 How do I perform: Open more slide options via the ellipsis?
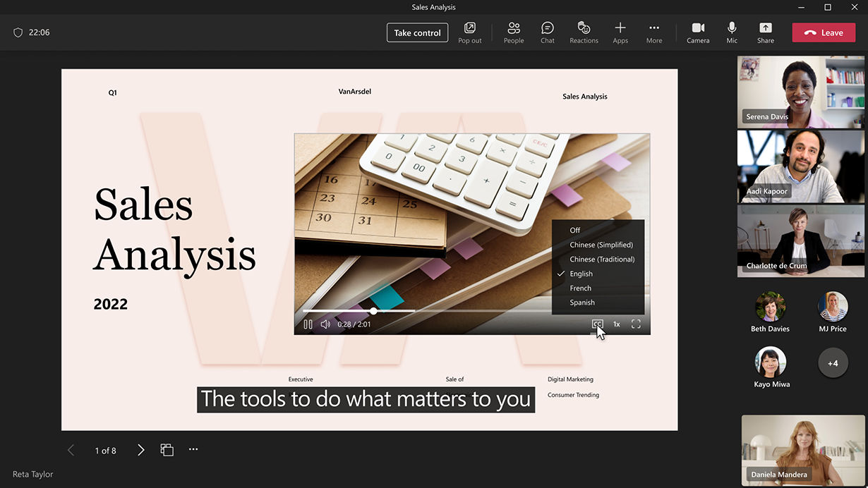(x=193, y=449)
